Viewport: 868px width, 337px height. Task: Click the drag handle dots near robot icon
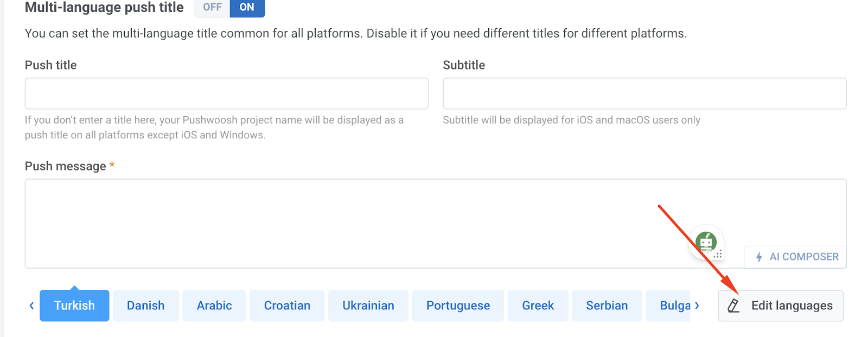(x=718, y=254)
